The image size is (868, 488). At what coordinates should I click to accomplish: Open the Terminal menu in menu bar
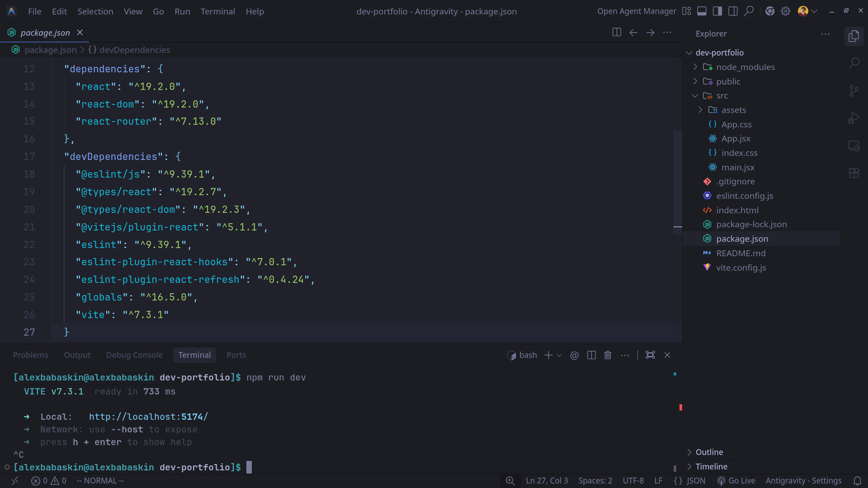click(217, 11)
